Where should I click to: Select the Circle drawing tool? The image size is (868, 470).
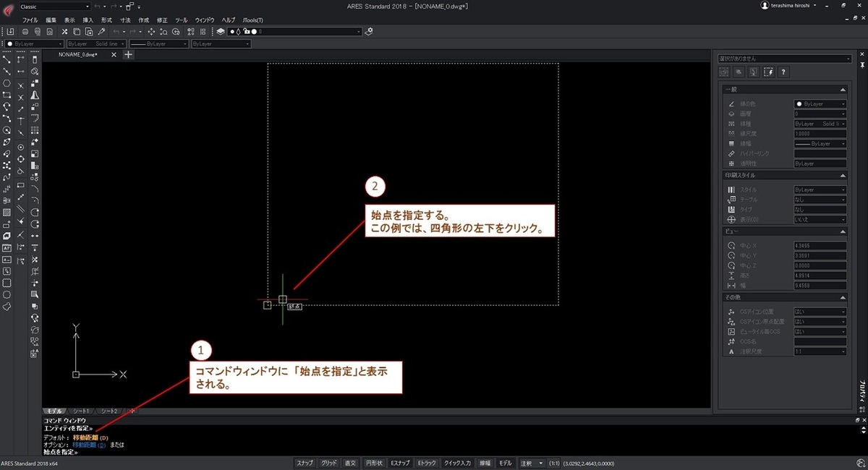[6, 130]
